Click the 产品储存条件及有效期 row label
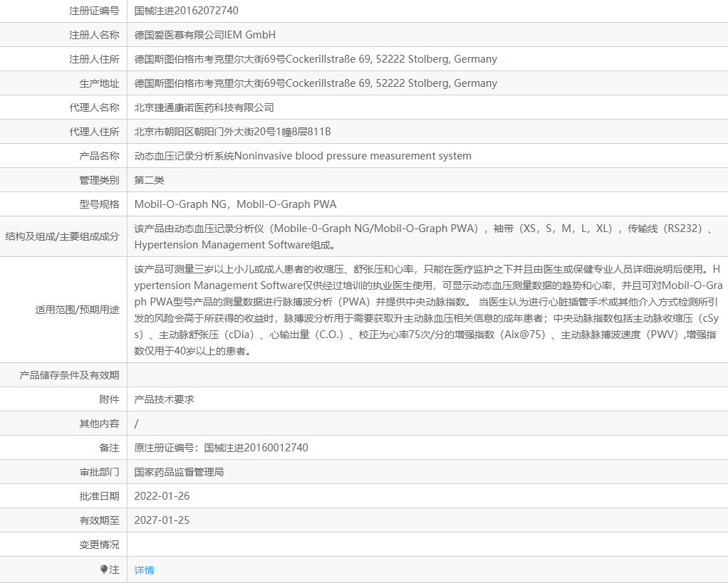Viewport: 728px width, 583px height. click(x=69, y=375)
